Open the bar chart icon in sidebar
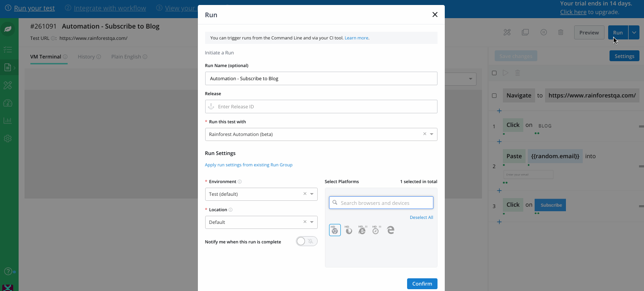This screenshot has width=644, height=291. click(8, 121)
